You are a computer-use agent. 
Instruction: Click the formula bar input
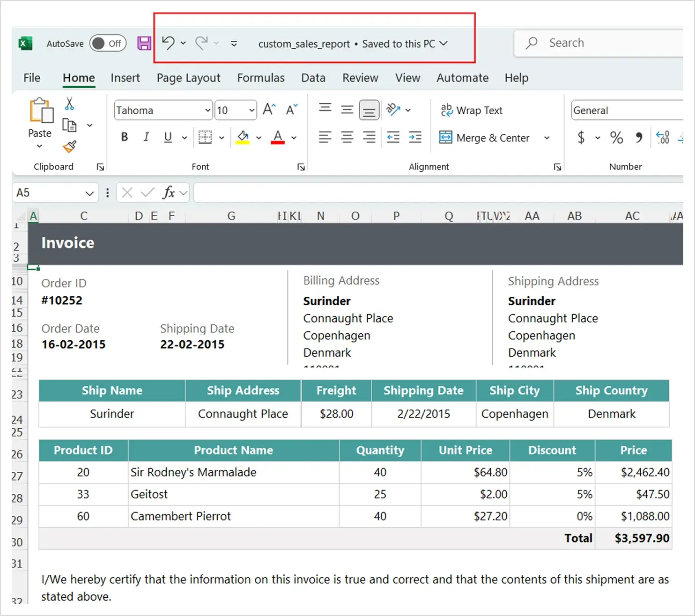tap(438, 193)
